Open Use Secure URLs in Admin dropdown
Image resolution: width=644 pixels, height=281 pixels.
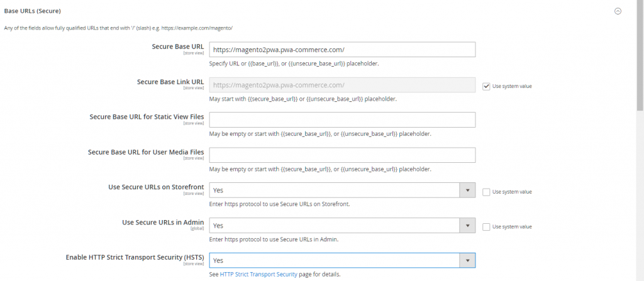[x=334, y=226]
